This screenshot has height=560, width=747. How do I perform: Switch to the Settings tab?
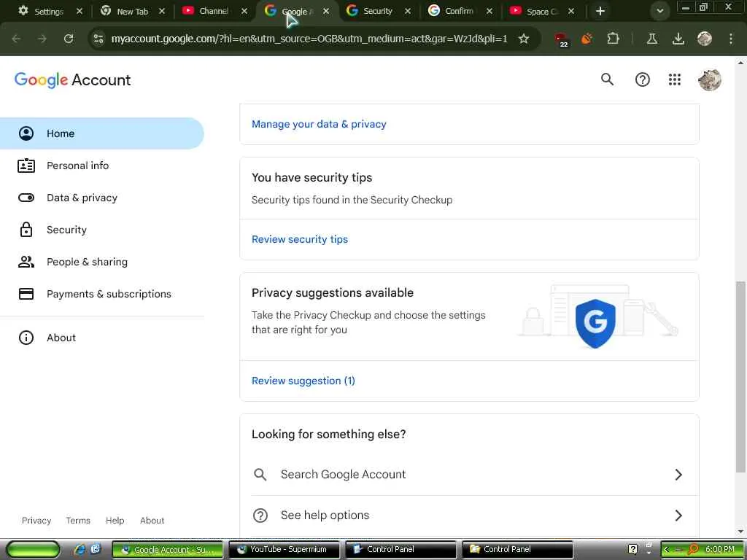tap(48, 11)
